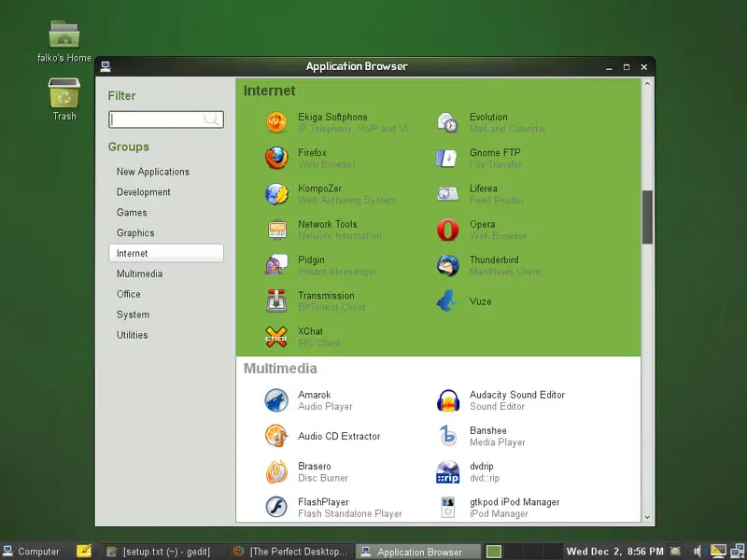Screen dimensions: 747x560
Task: Click the Filter search field
Action: tap(166, 119)
